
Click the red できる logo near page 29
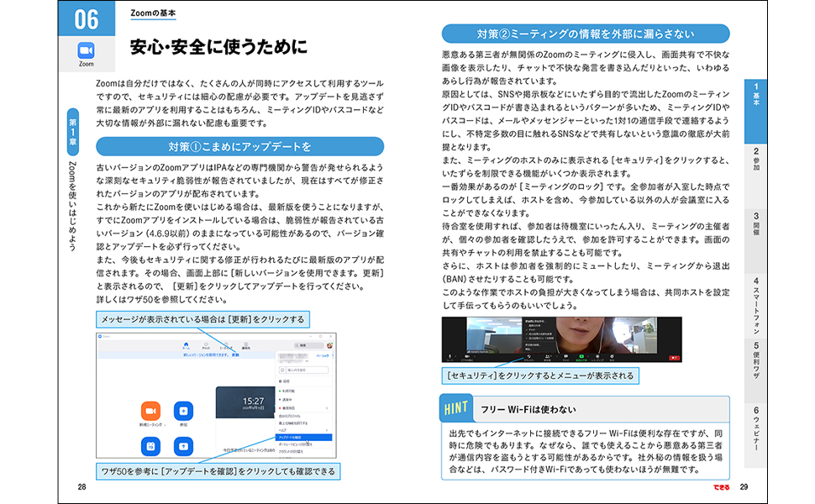[x=722, y=487]
